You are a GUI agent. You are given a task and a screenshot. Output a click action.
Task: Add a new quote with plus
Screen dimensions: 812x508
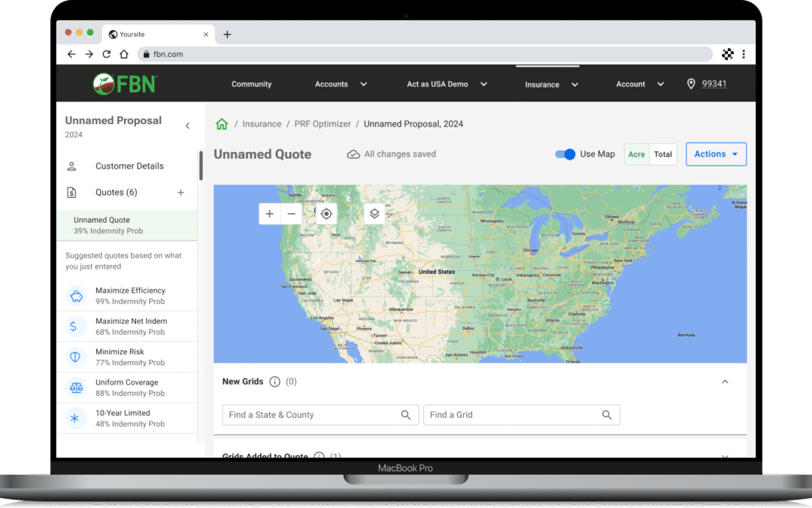click(180, 193)
